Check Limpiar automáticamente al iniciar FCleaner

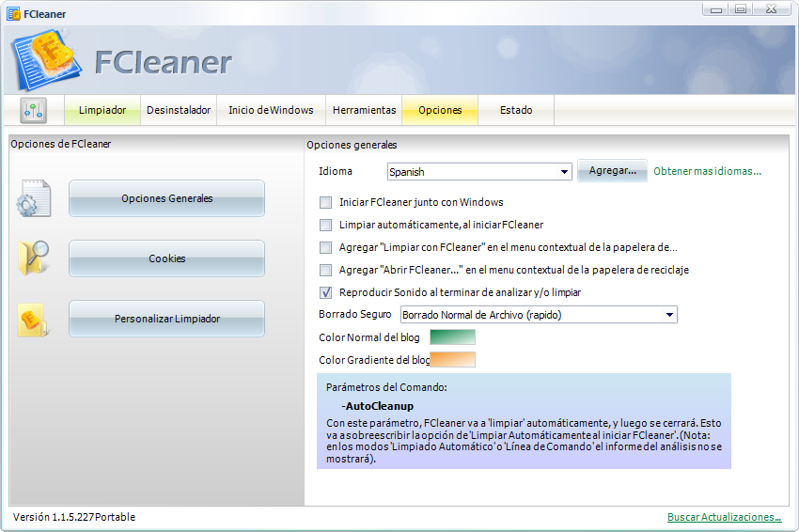tap(325, 225)
